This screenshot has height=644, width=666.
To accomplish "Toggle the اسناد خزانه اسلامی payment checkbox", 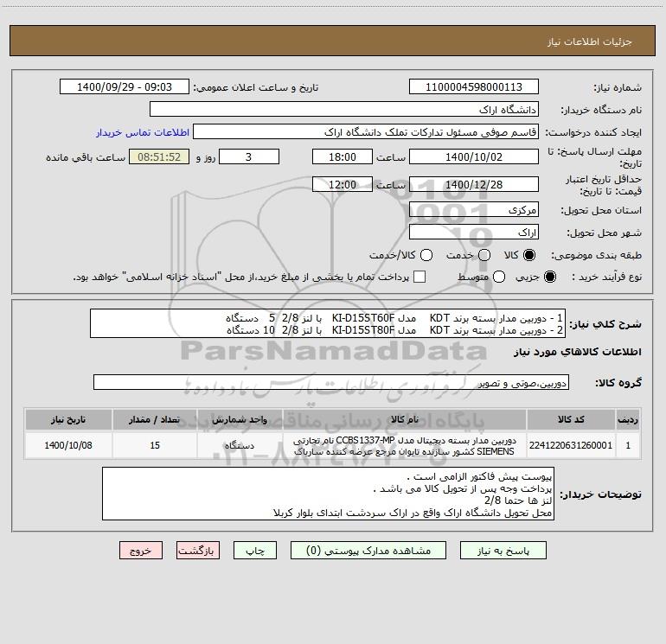I will pos(419,277).
